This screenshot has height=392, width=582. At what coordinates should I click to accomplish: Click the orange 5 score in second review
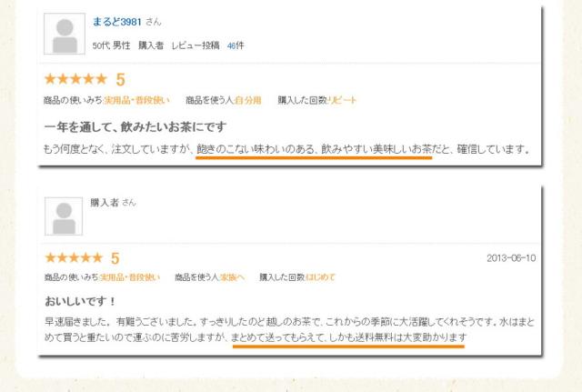click(115, 258)
